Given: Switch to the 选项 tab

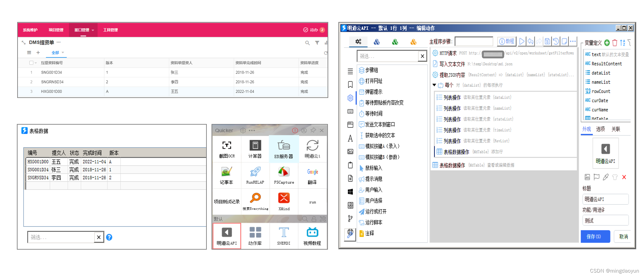Looking at the screenshot, I should pyautogui.click(x=600, y=129).
